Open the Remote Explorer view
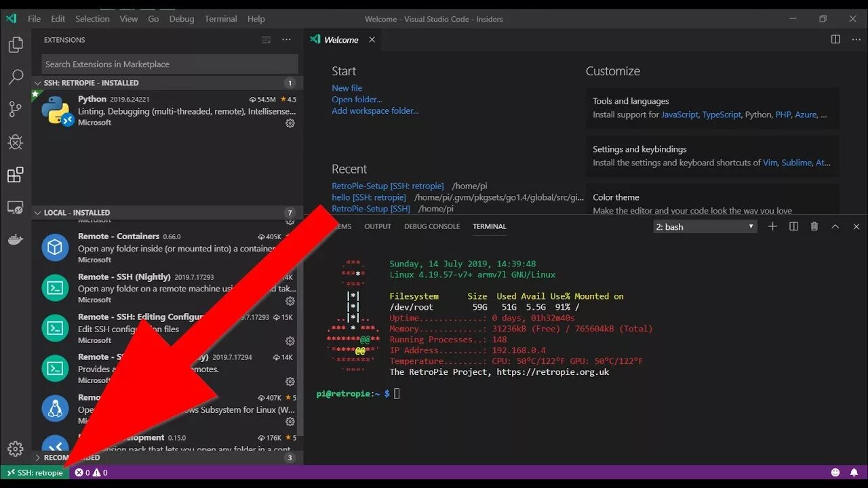The image size is (868, 488). (x=16, y=207)
